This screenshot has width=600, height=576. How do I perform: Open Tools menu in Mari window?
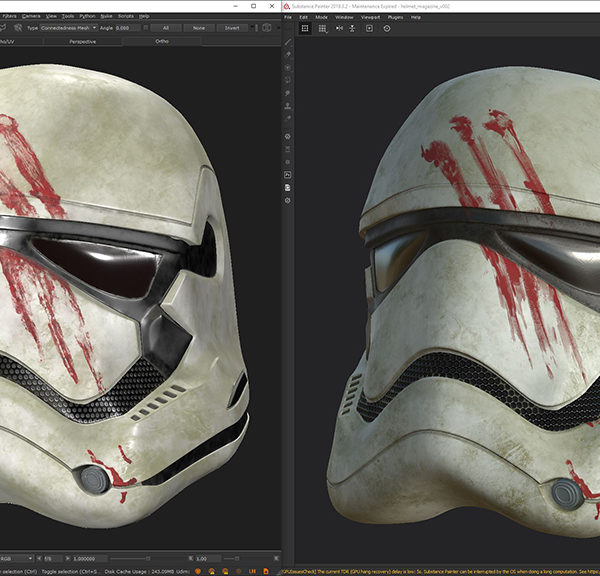68,16
